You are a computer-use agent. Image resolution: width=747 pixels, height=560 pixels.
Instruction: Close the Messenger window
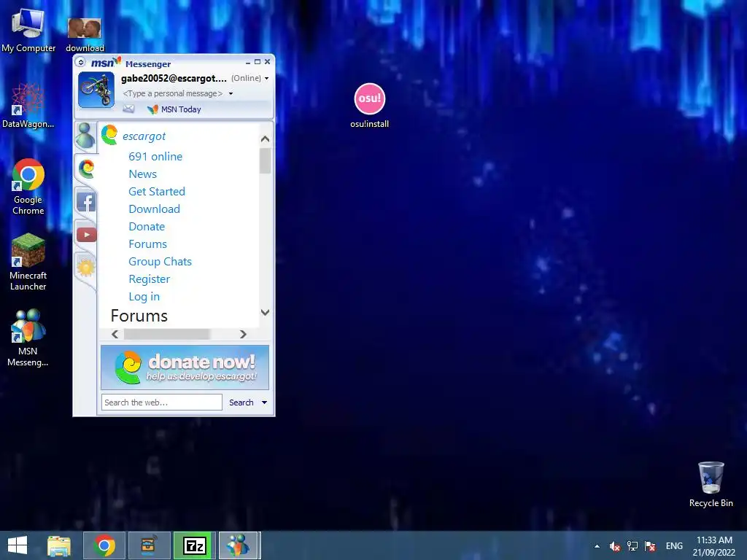click(x=267, y=62)
